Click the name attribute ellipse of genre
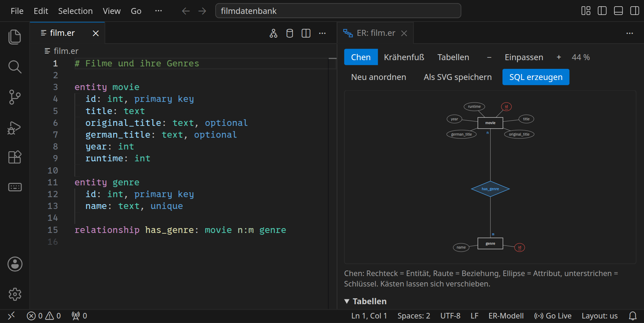644x323 pixels. pyautogui.click(x=461, y=247)
